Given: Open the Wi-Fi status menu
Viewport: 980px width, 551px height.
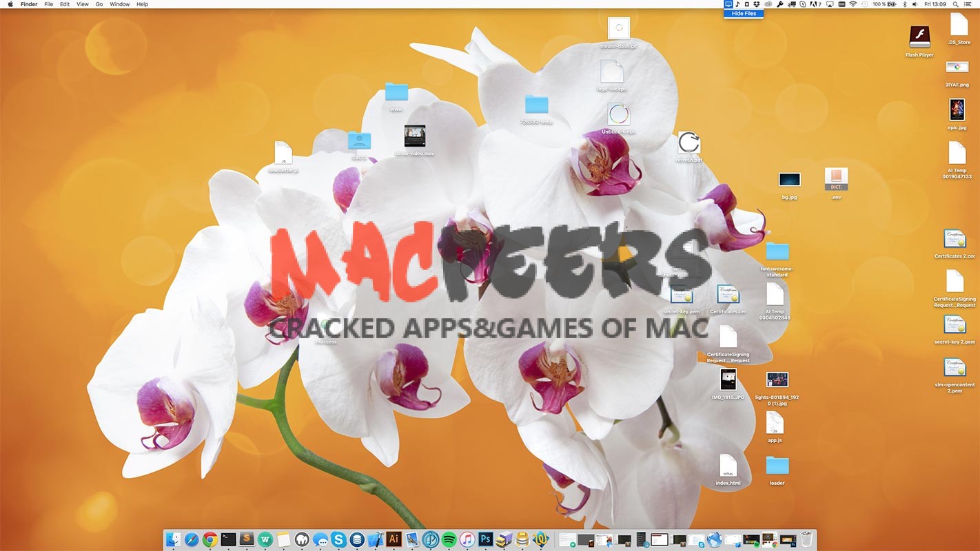Looking at the screenshot, I should (x=853, y=4).
